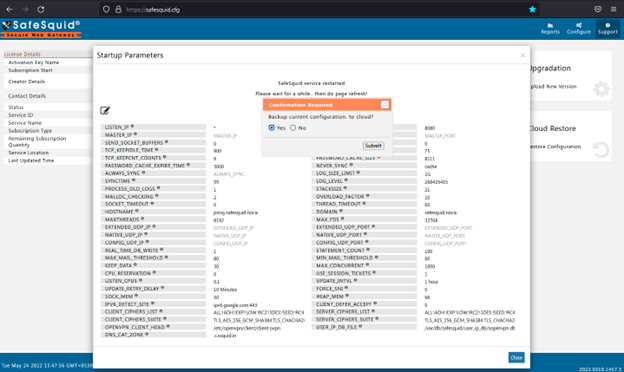Click the browser address bar URL
The width and height of the screenshot is (624, 372).
pos(153,10)
